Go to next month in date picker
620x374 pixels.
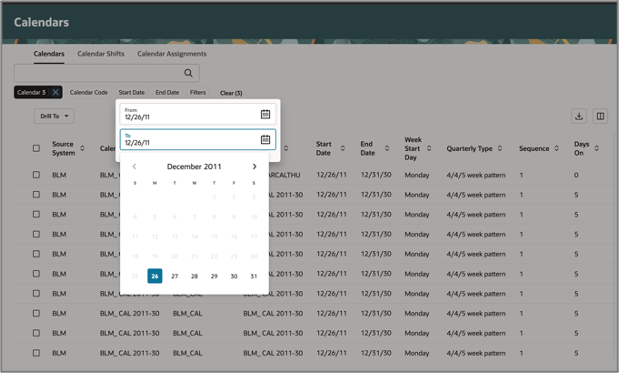[254, 166]
